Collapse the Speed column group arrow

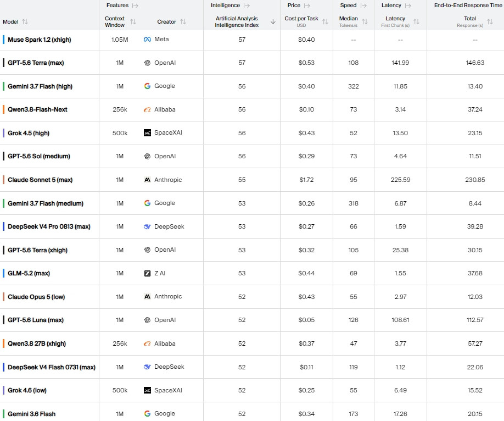(363, 5)
